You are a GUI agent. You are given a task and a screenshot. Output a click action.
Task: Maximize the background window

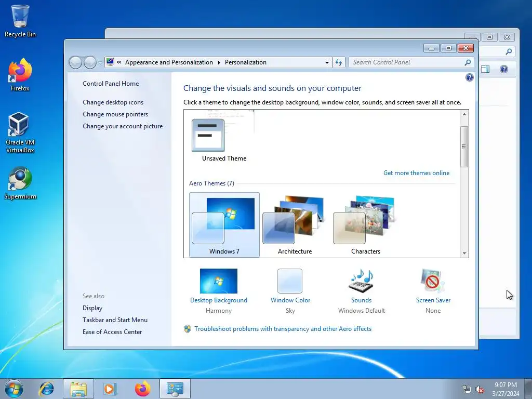tap(489, 37)
